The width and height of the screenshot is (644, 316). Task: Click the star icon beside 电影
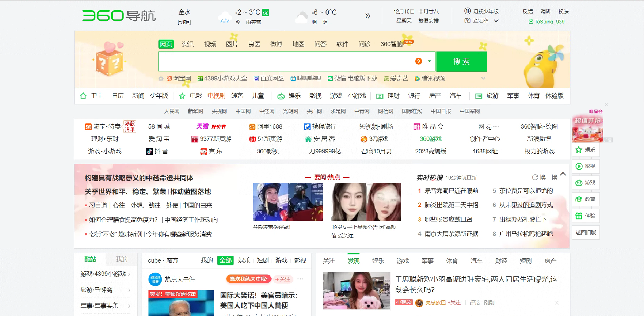click(x=182, y=96)
